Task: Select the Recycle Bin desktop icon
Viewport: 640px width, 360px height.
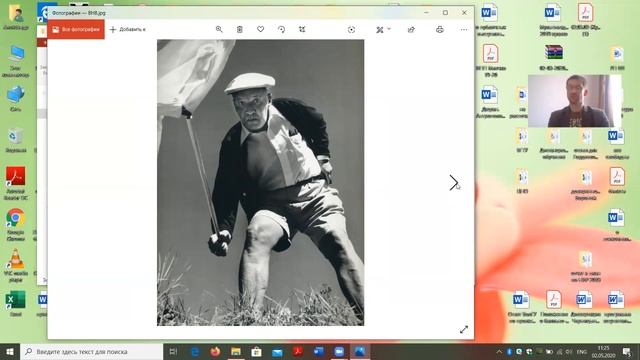Action: click(x=16, y=140)
